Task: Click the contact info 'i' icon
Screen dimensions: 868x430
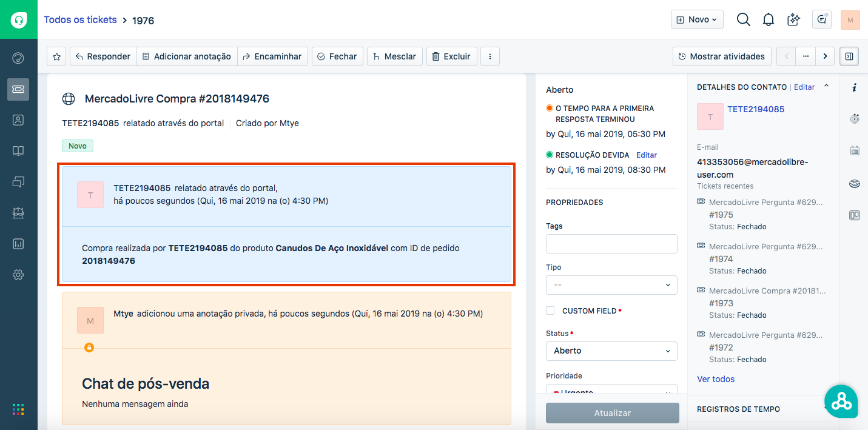Action: (x=854, y=87)
